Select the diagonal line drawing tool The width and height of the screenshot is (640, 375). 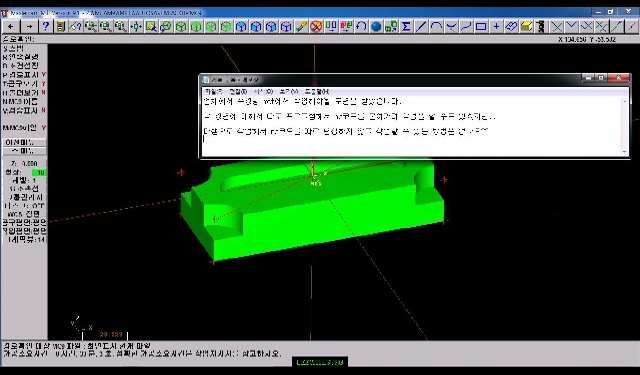(421, 27)
